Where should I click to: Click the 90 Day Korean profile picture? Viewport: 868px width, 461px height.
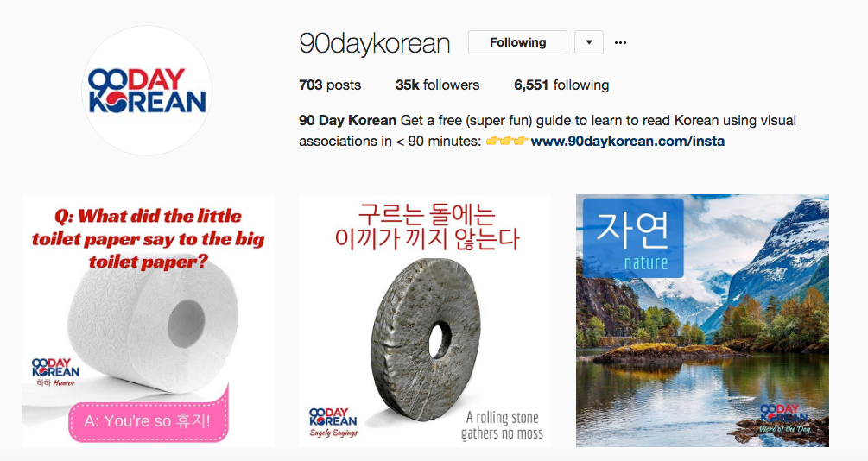(147, 91)
